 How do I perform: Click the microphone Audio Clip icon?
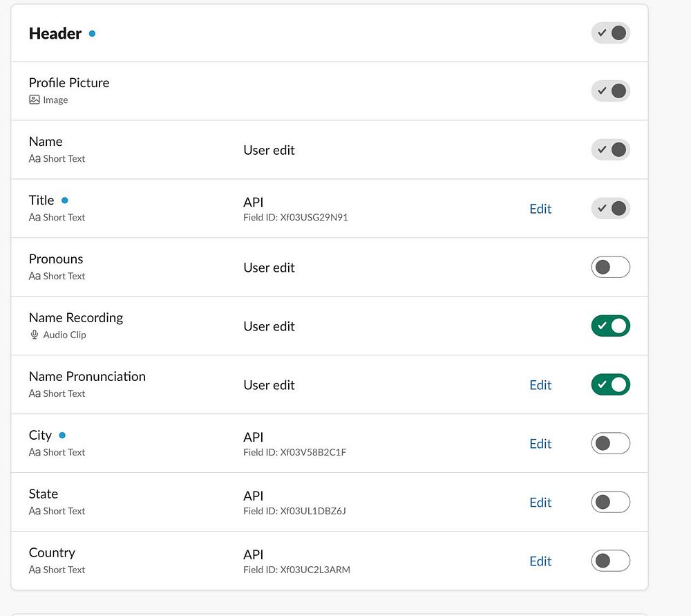click(35, 335)
